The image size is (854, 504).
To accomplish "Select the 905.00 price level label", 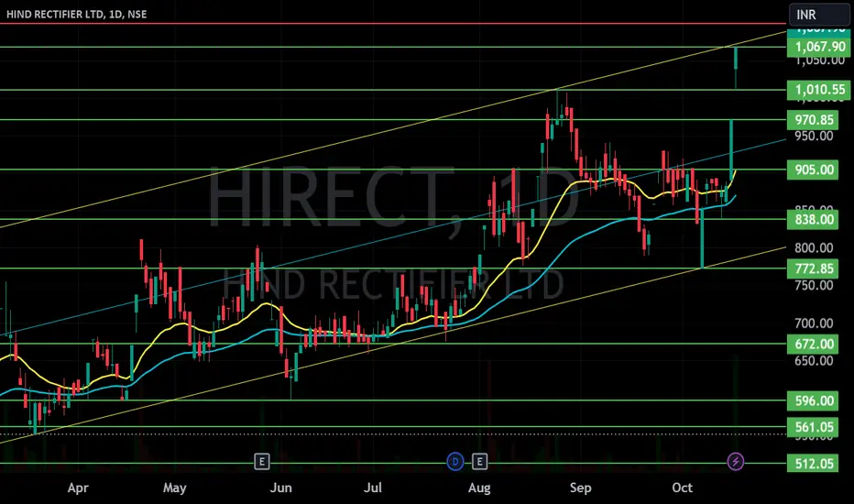I will (813, 170).
